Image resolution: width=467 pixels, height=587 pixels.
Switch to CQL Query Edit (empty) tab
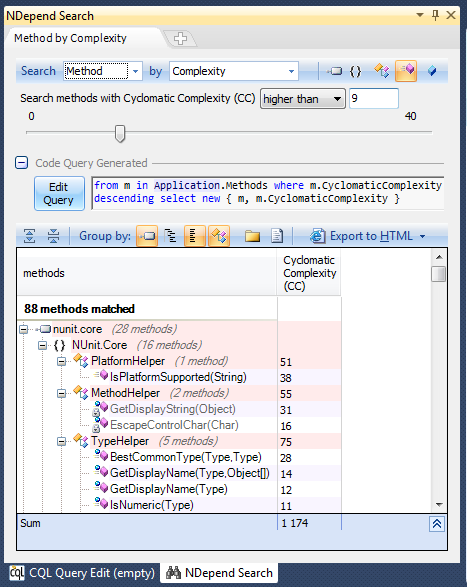click(82, 573)
